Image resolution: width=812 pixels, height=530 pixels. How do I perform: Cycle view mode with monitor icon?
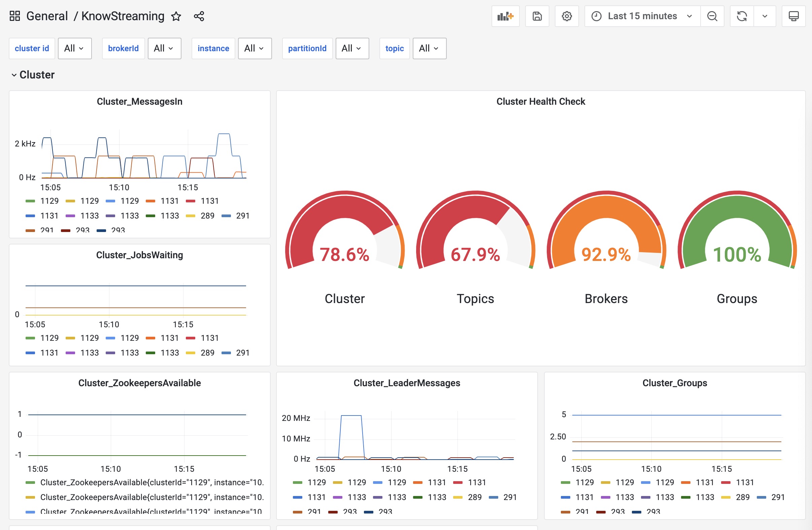pos(793,16)
